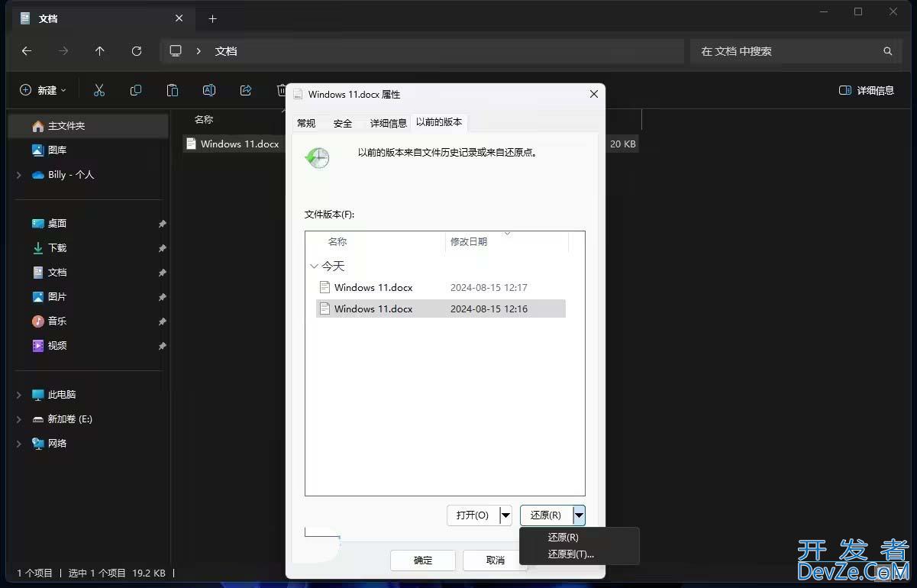The image size is (917, 588).
Task: Click pin icon next to 视频
Action: tap(162, 346)
